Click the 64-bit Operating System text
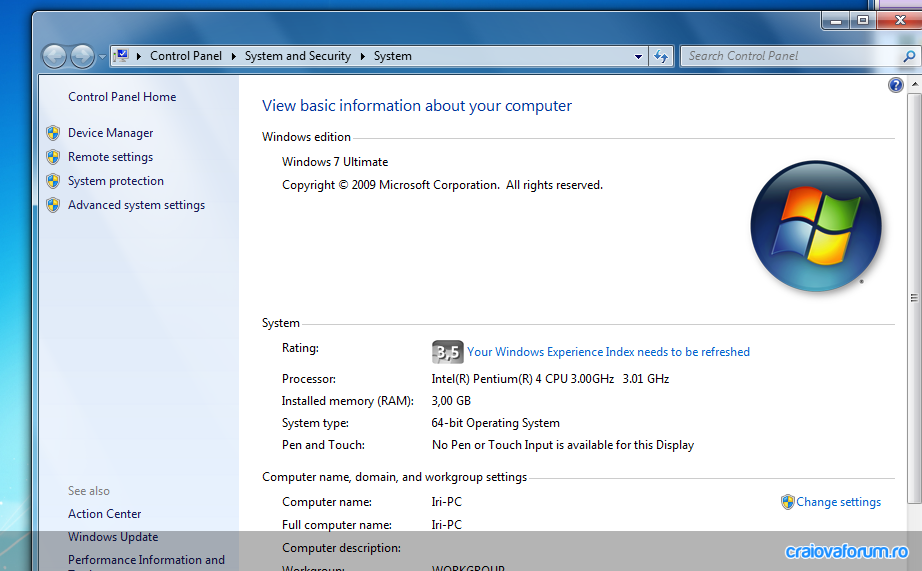This screenshot has height=571, width=922. (x=496, y=423)
